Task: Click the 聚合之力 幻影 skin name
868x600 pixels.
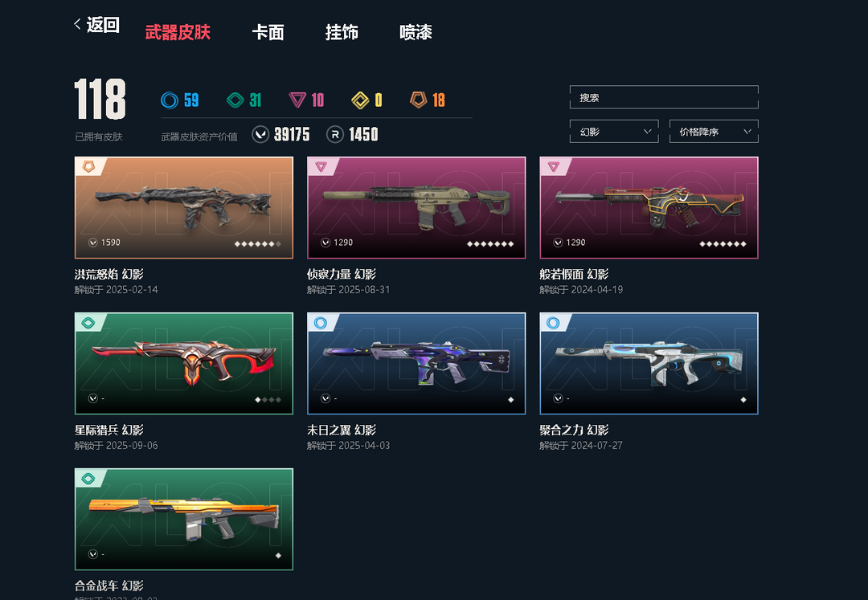Action: coord(574,430)
